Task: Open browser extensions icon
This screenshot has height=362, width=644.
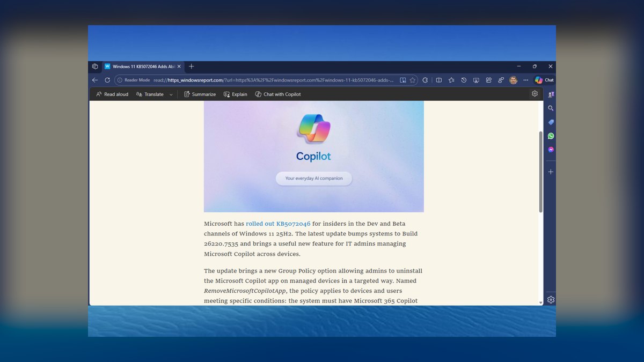Action: (425, 80)
